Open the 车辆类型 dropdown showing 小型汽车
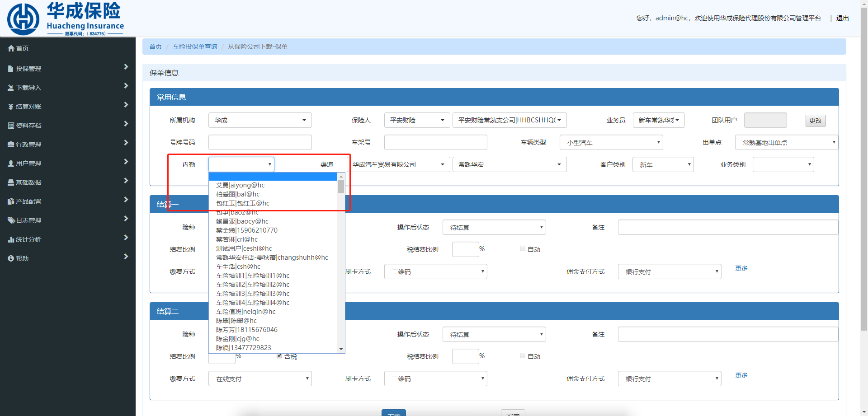 (611, 142)
